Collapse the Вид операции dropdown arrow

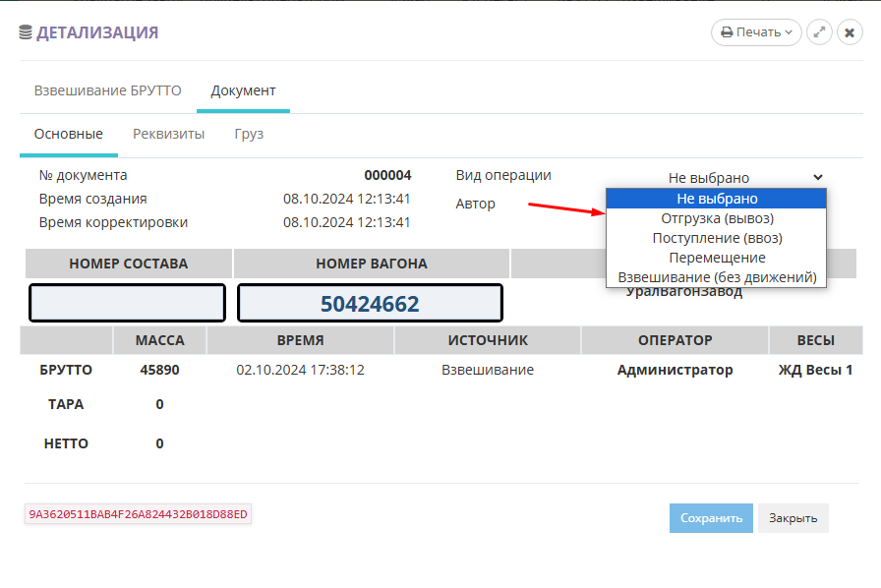[818, 177]
